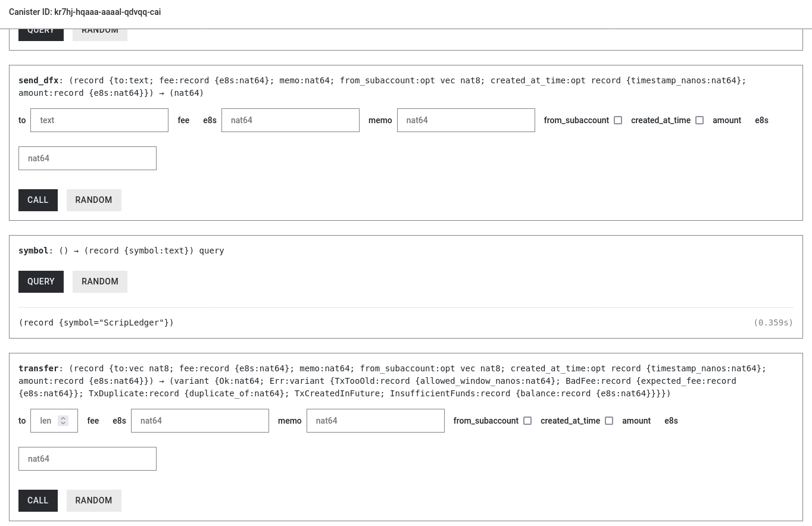Click the transfer 'to' len field
This screenshot has height=526, width=812.
click(54, 421)
